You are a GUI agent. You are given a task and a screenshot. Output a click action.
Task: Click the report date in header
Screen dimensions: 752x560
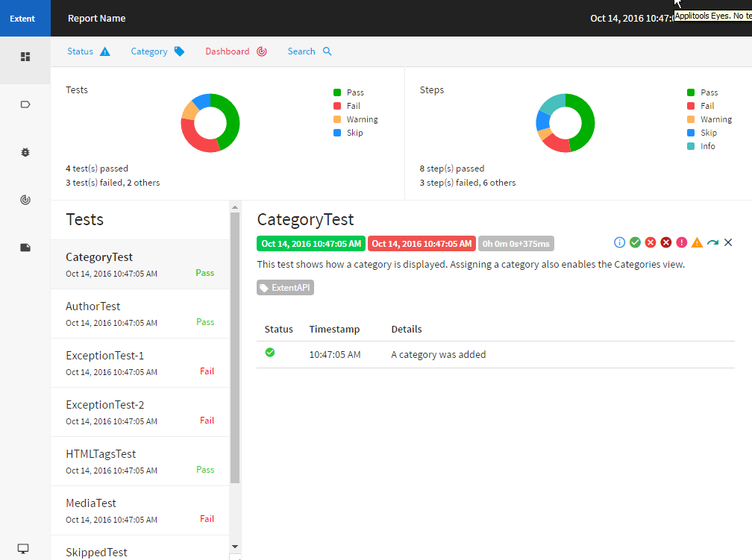pos(632,18)
